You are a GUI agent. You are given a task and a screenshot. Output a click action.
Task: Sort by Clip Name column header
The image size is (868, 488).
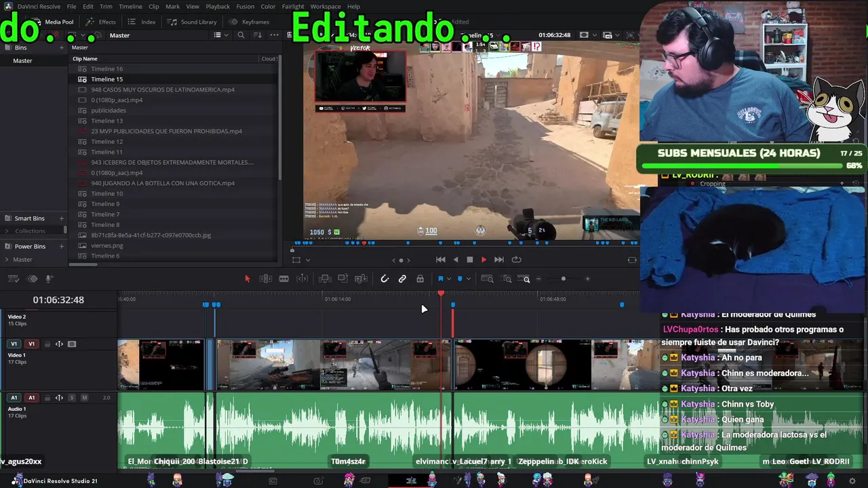(x=85, y=59)
